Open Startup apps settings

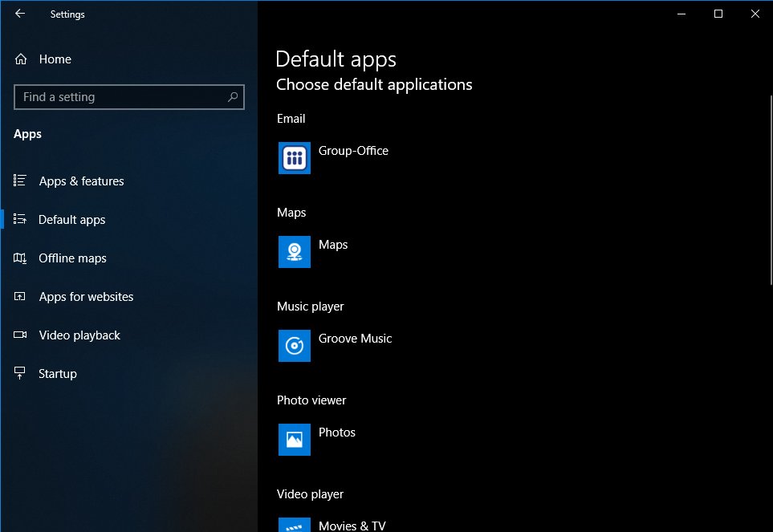(58, 374)
